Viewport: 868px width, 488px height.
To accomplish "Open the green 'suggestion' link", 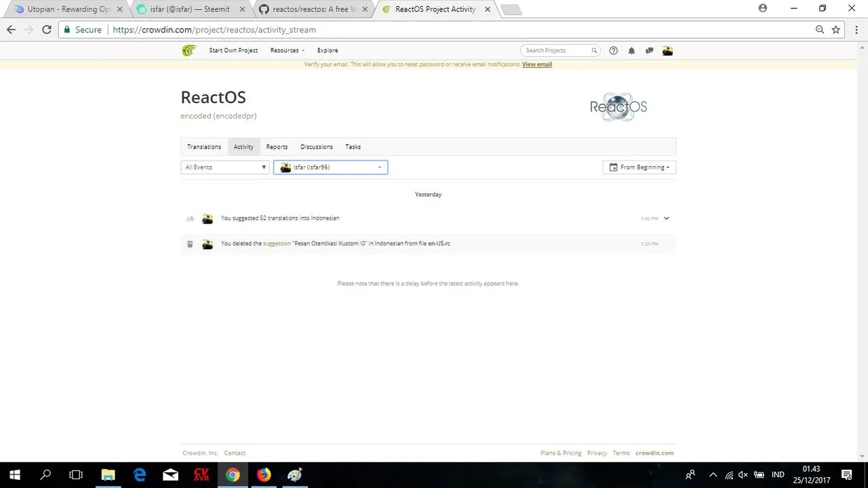I will [x=277, y=243].
